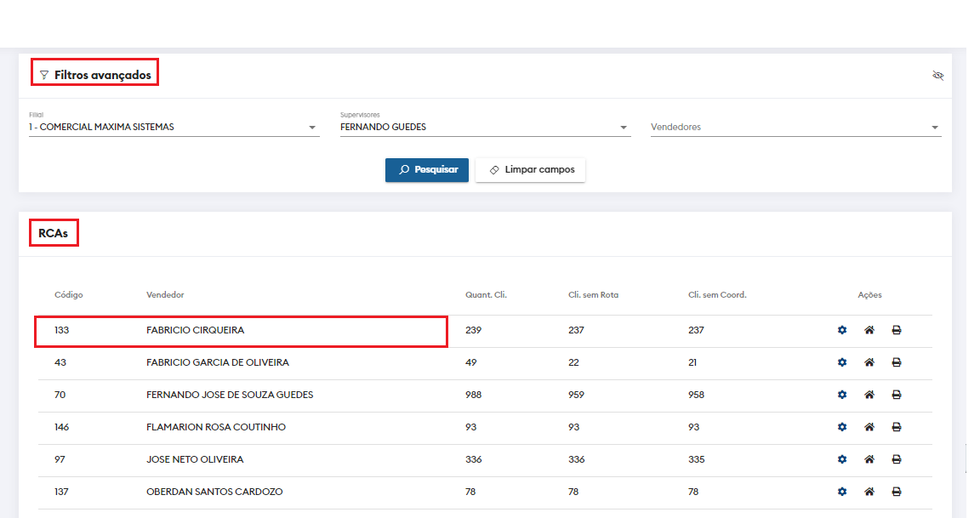The height and width of the screenshot is (518, 980).
Task: Click the Vendedor column header
Action: (165, 295)
